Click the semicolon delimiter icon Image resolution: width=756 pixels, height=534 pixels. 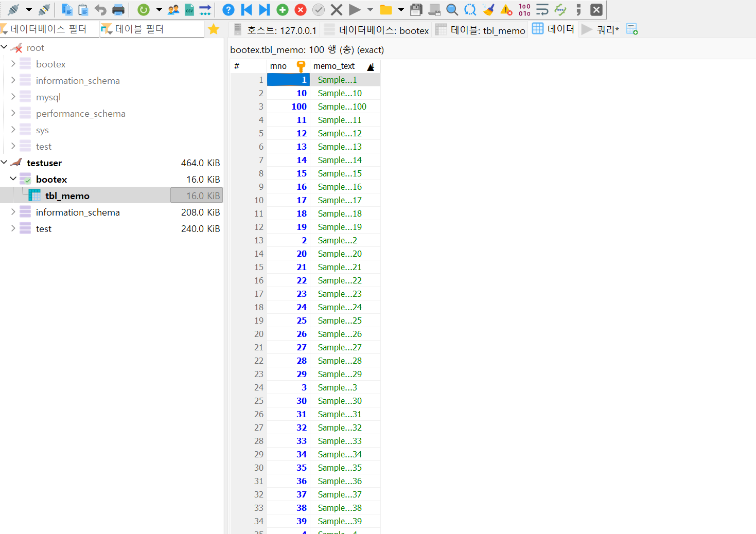click(x=578, y=9)
